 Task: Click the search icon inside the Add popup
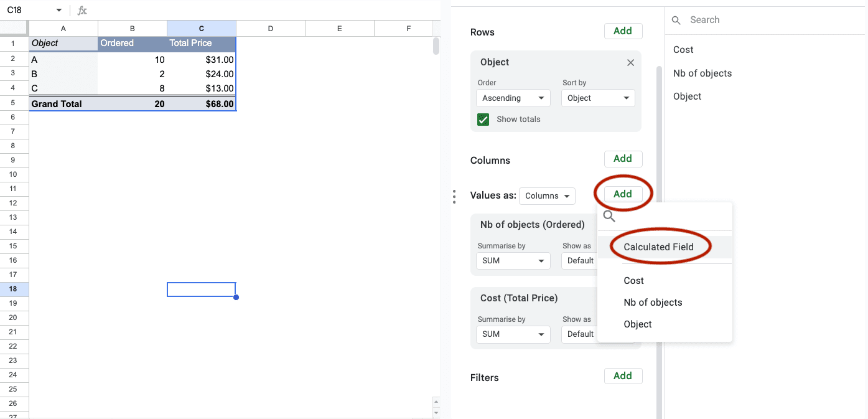[609, 216]
